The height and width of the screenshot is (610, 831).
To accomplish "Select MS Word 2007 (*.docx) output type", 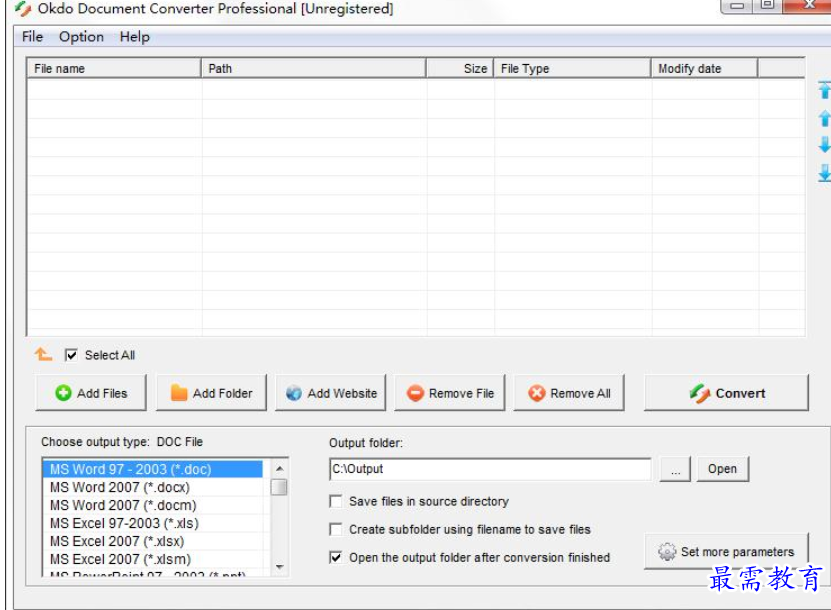I will pos(153,487).
